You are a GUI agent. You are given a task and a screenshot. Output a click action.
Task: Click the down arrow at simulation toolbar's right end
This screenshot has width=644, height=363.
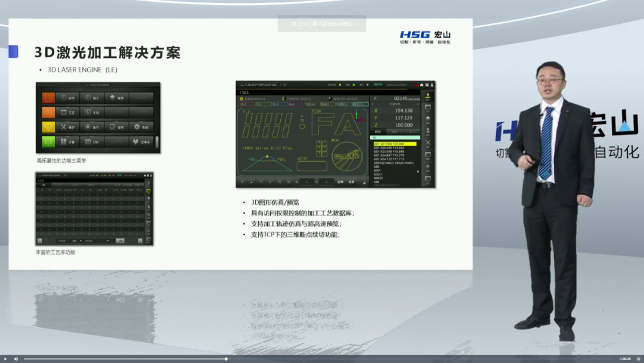pos(364,182)
